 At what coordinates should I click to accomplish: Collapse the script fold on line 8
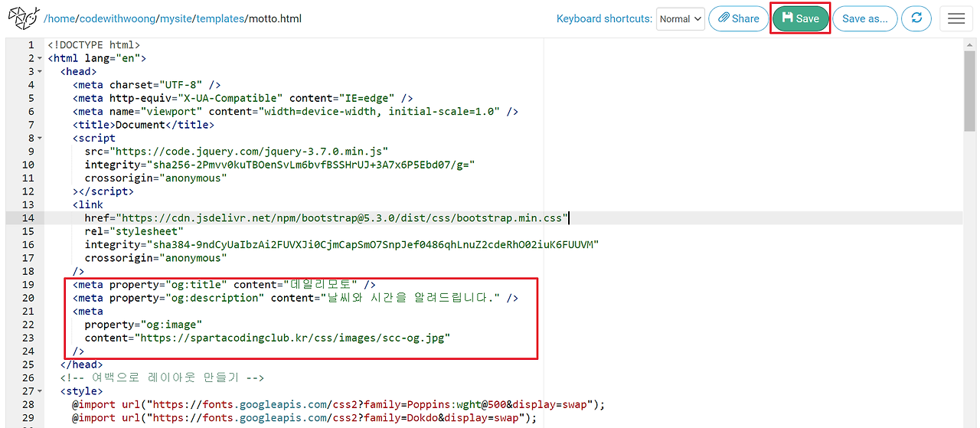click(39, 138)
